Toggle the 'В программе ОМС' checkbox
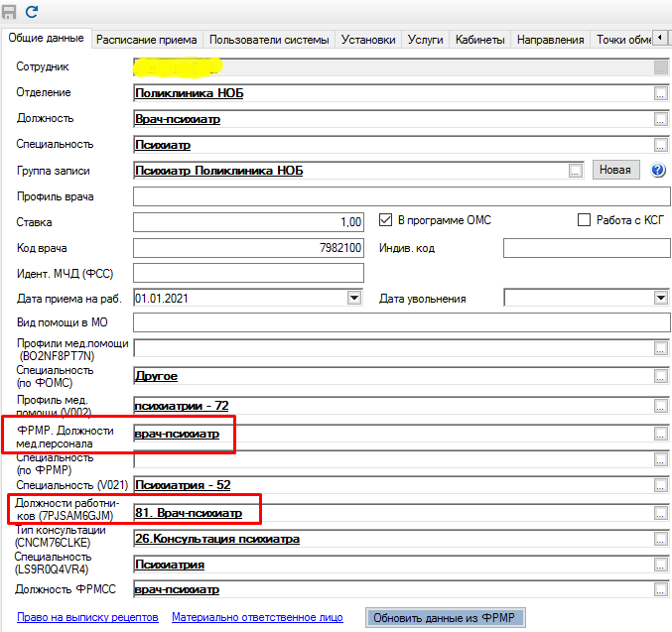 point(387,220)
